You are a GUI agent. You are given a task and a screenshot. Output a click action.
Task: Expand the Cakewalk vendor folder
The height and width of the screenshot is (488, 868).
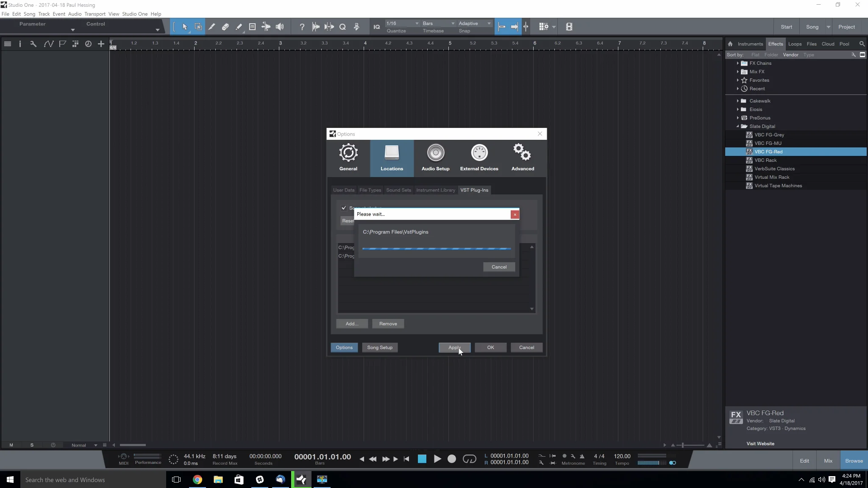coord(737,101)
